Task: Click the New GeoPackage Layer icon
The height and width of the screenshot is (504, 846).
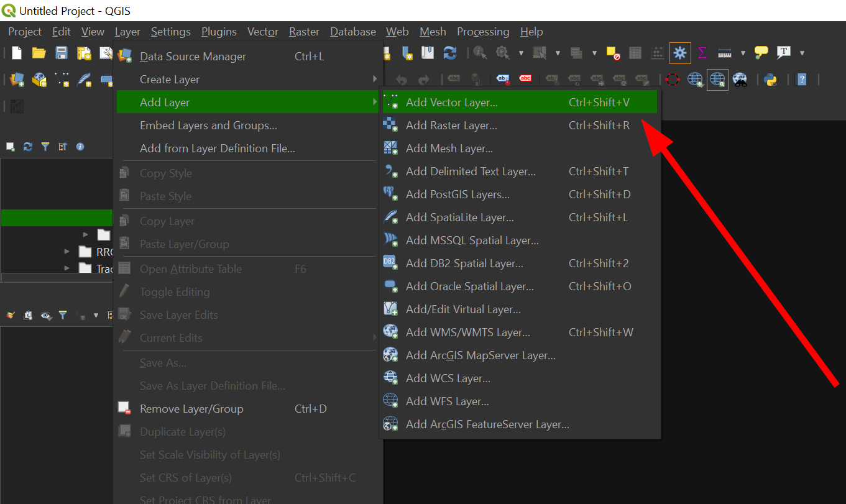Action: point(40,80)
